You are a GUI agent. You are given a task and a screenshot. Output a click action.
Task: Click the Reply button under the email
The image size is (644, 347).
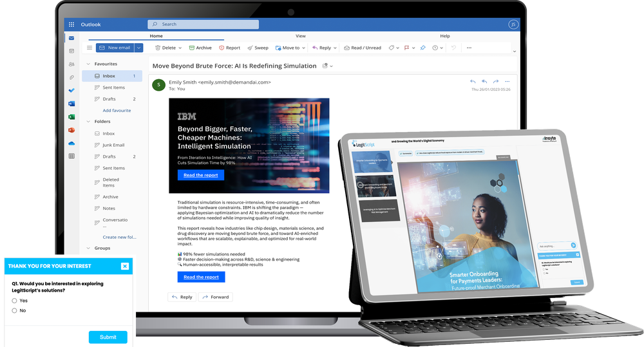coord(182,297)
